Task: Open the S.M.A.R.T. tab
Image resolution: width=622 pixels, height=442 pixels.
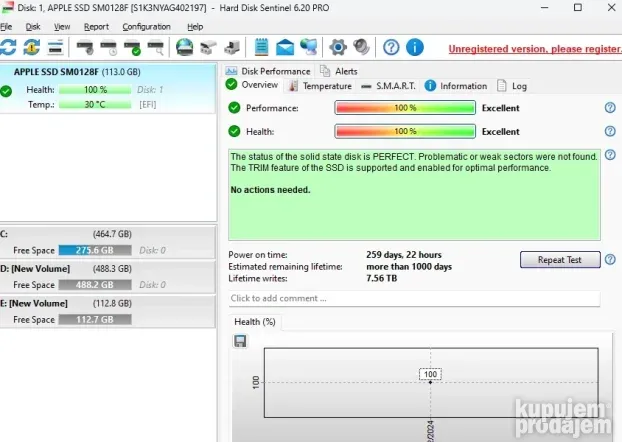Action: coord(388,86)
